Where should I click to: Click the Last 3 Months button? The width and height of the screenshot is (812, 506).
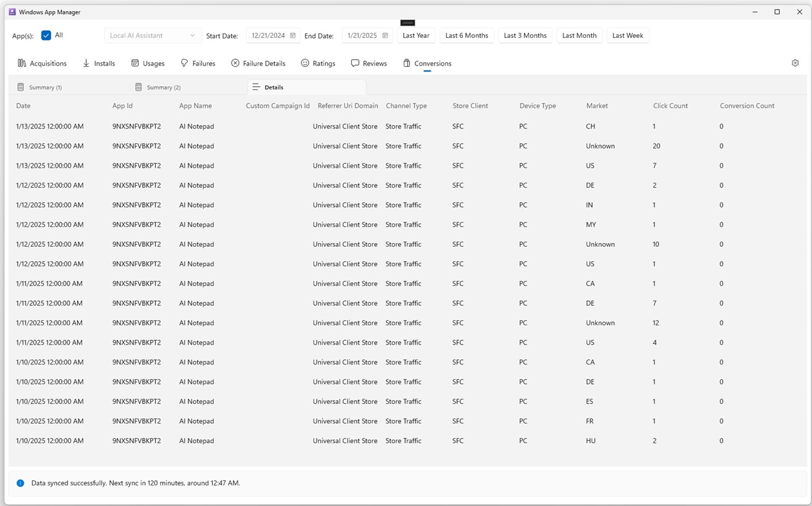(x=525, y=35)
